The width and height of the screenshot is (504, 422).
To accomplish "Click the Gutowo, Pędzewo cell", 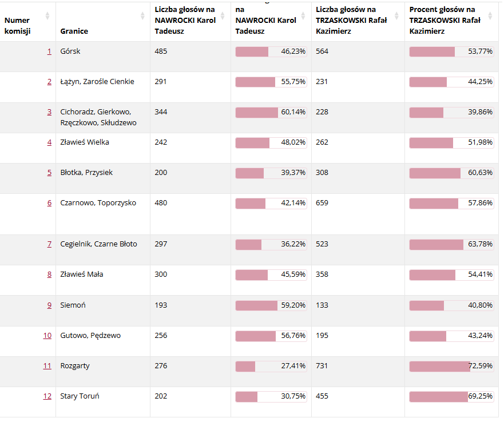I will (90, 336).
